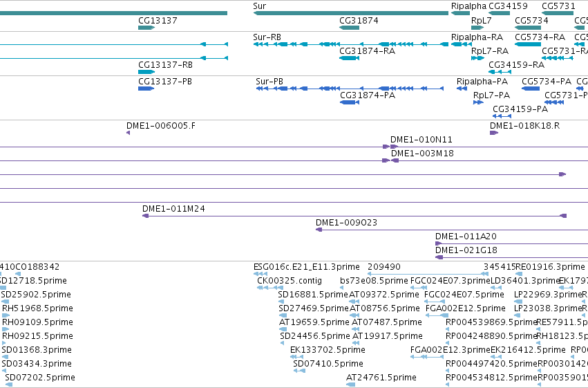This screenshot has width=588, height=388.
Task: Select the Ripalpha-PA label
Action: click(482, 81)
